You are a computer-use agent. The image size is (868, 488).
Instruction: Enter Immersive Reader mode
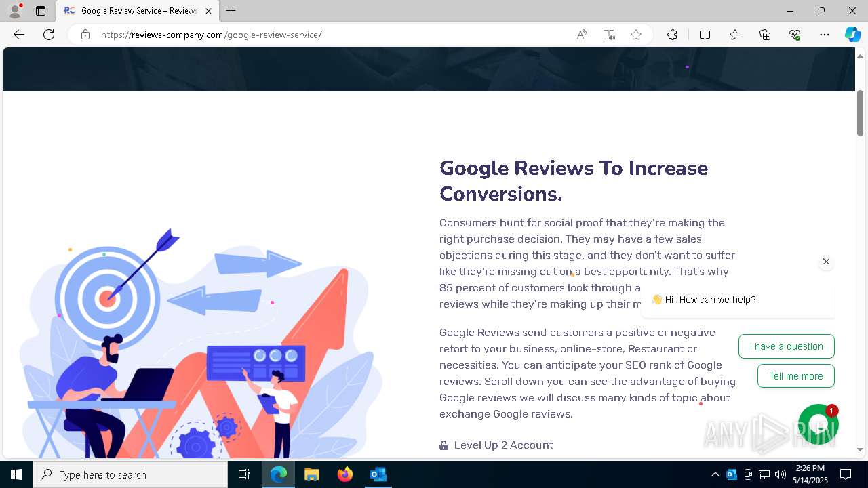pos(609,35)
